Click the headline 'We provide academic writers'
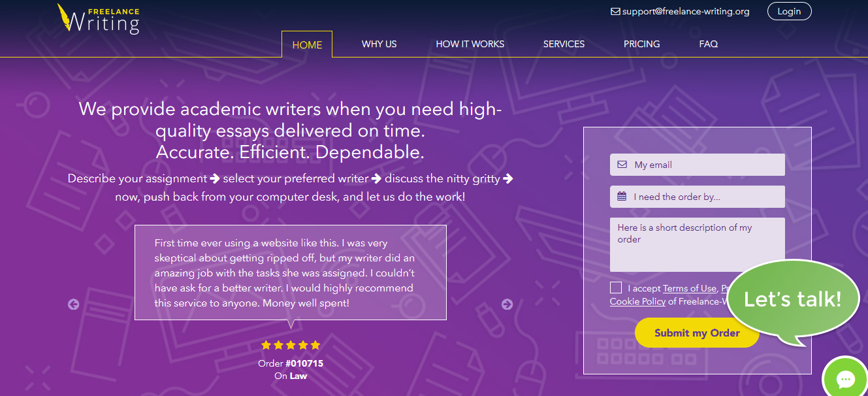Screen dimensions: 868x396 click(x=291, y=131)
